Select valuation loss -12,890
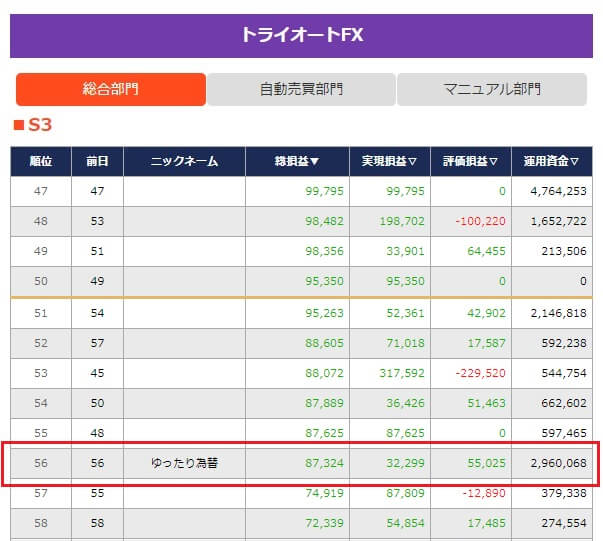The height and width of the screenshot is (541, 603). (x=484, y=493)
